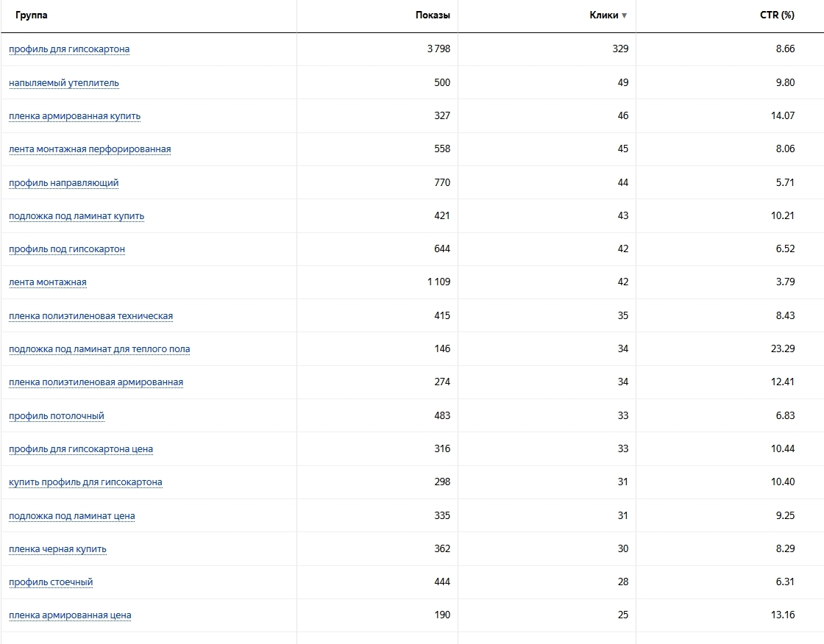Screen dimensions: 824x644
Task: Open лента монтажная перфорированная group
Action: click(90, 149)
